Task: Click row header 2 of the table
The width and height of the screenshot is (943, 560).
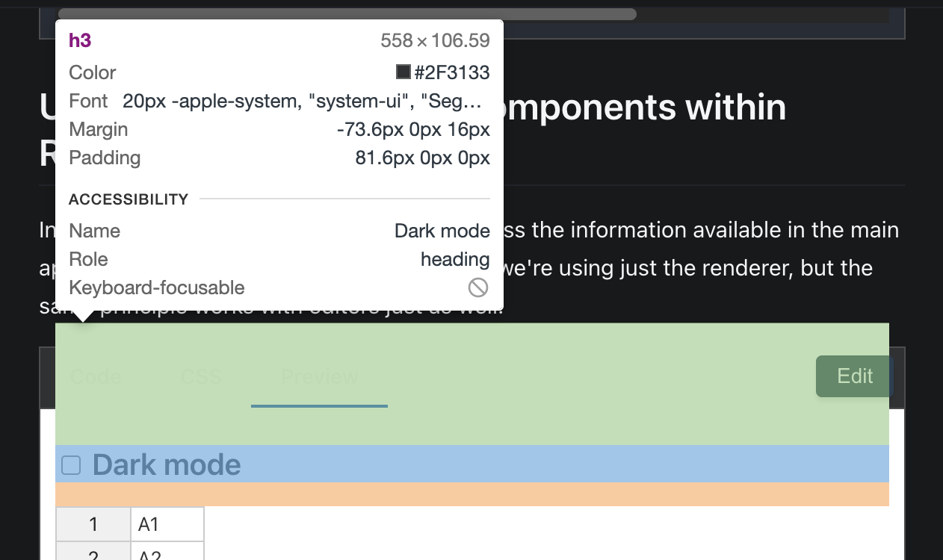Action: tap(93, 556)
